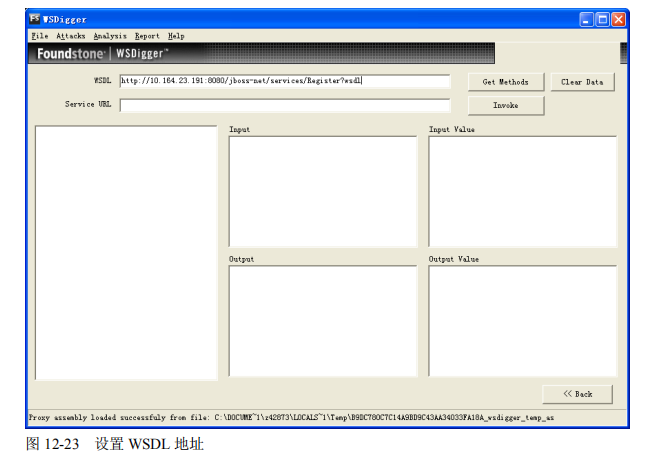The image size is (654, 464).
Task: Focus the WSDL address field
Action: pyautogui.click(x=285, y=81)
